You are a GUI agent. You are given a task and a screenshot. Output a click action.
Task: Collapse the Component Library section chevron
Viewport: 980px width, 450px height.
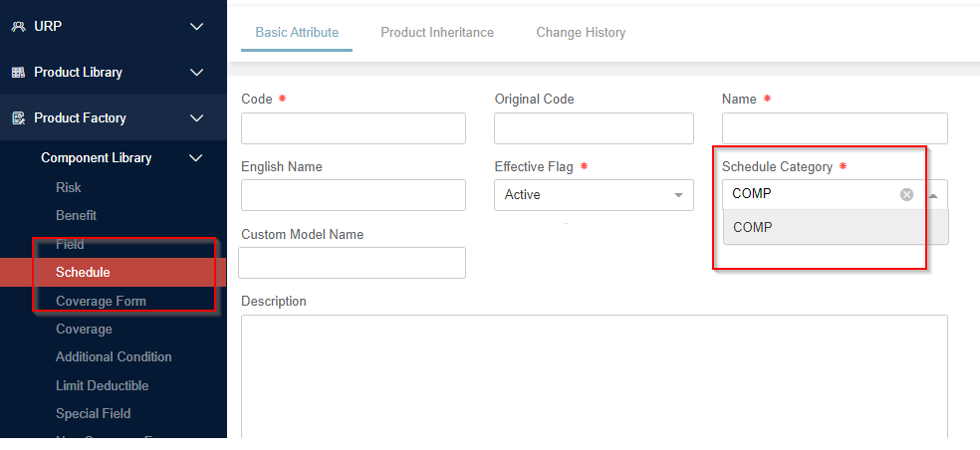pyautogui.click(x=196, y=158)
